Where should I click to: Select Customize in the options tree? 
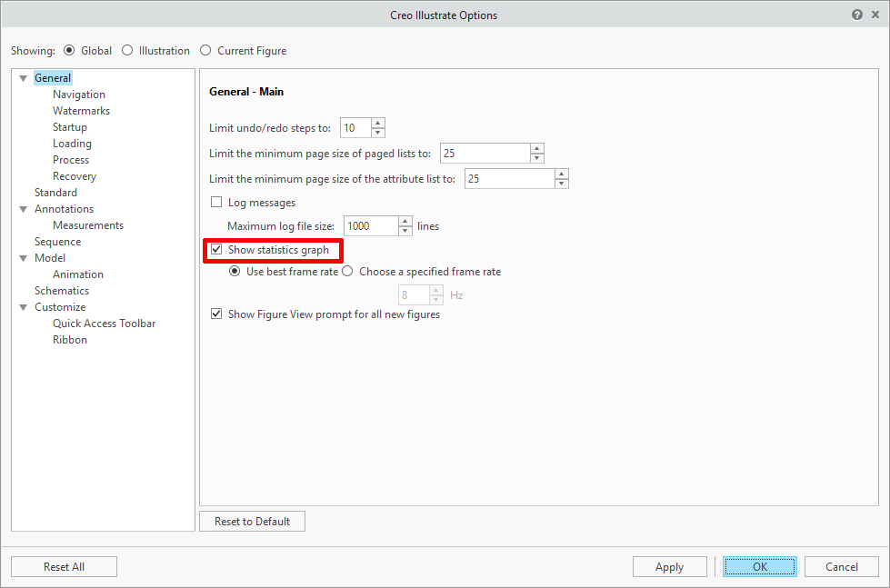(60, 307)
